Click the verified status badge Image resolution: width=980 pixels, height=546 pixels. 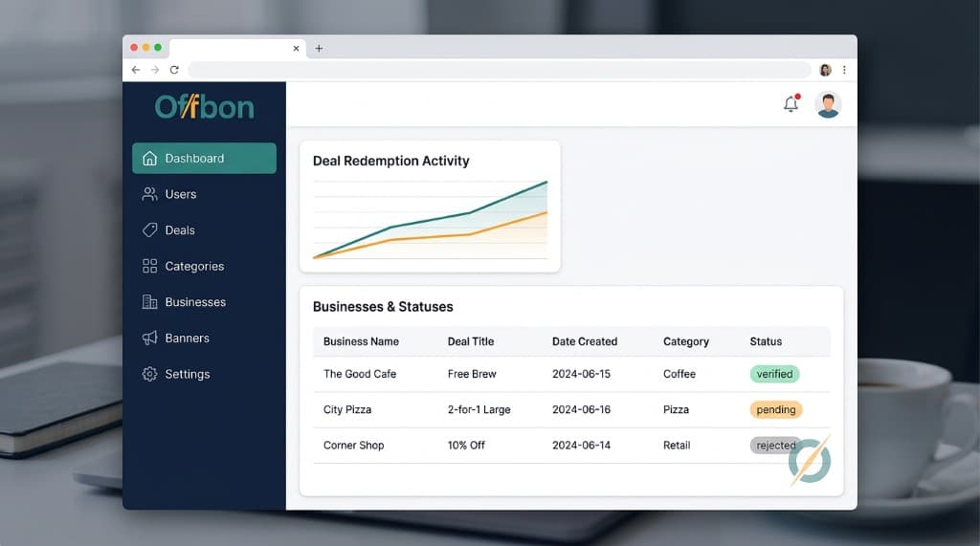pyautogui.click(x=774, y=374)
